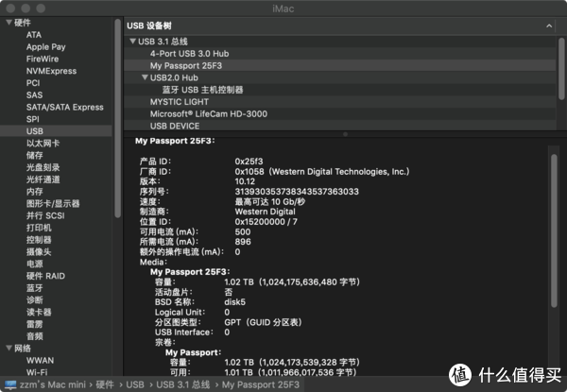
Task: Open 内存 category in sidebar
Action: tap(35, 192)
